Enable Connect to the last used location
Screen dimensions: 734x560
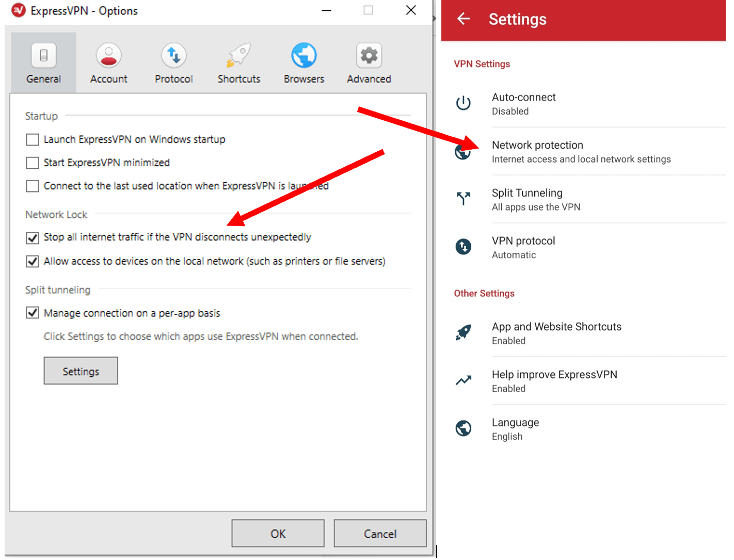(33, 186)
